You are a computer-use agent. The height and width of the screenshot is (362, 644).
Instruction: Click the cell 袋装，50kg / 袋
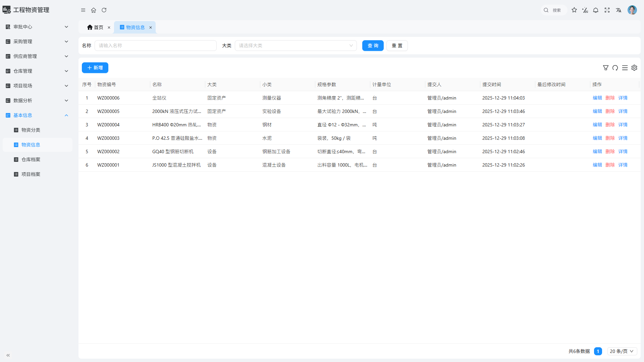pyautogui.click(x=334, y=138)
